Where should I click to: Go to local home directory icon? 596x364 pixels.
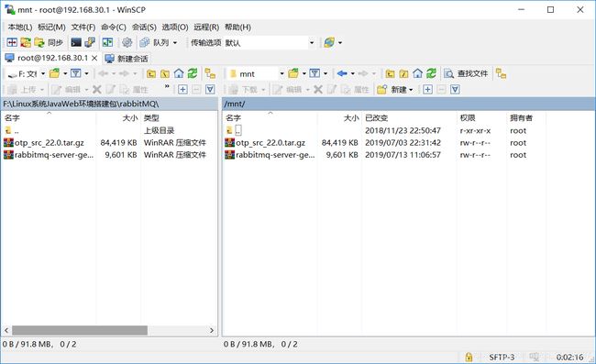pos(179,73)
